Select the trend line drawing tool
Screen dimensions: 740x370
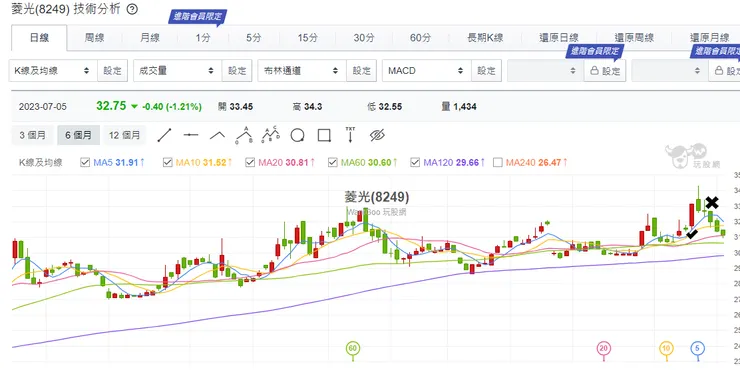click(x=164, y=135)
